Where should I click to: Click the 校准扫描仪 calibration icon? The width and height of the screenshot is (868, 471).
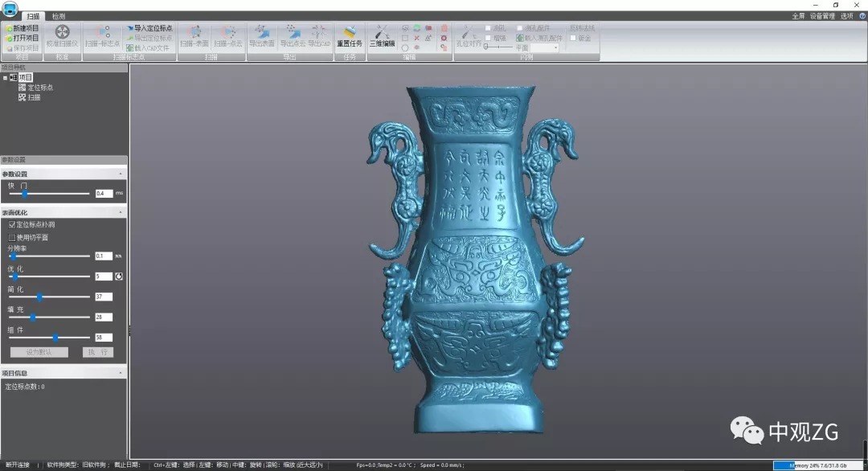coord(63,32)
